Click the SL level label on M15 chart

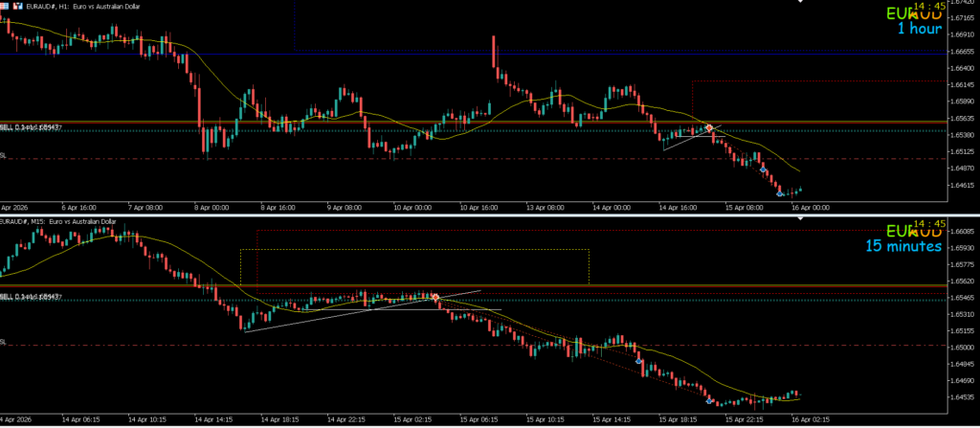click(x=4, y=341)
